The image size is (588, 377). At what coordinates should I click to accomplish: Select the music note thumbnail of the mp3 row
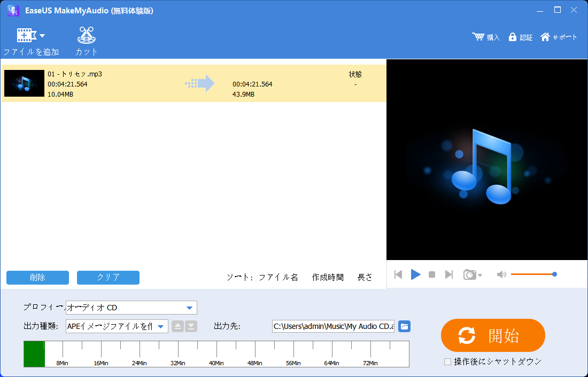(x=24, y=83)
